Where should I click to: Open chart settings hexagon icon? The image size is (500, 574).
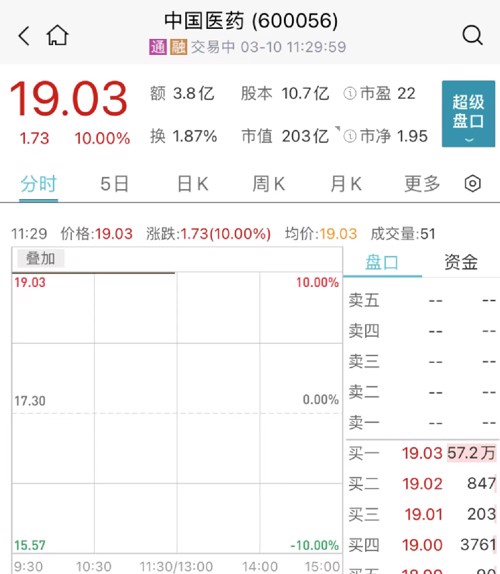[x=473, y=183]
